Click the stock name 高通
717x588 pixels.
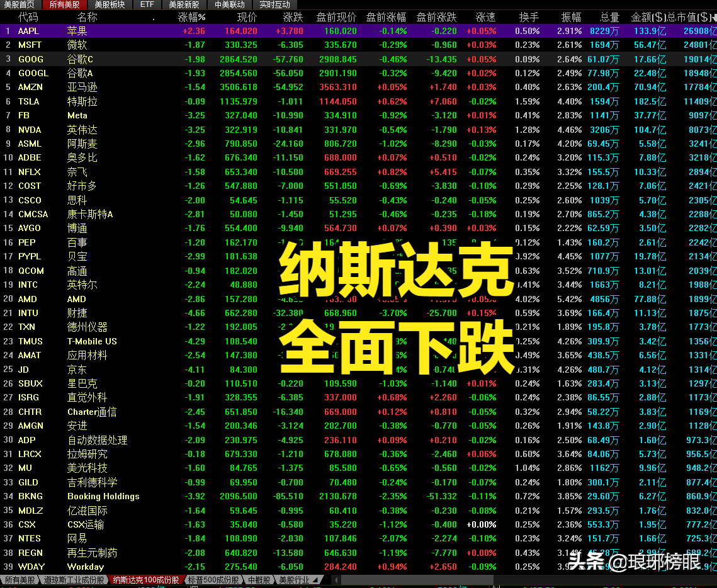tap(77, 271)
